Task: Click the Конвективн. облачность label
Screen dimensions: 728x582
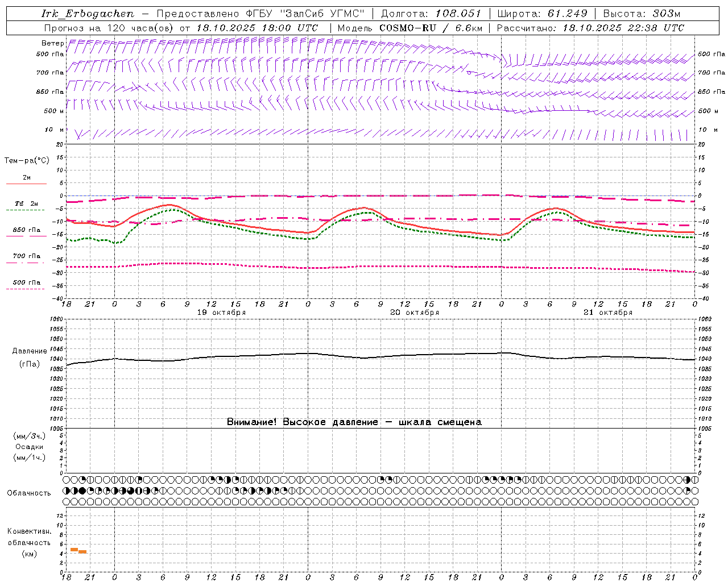Action: coord(29,537)
